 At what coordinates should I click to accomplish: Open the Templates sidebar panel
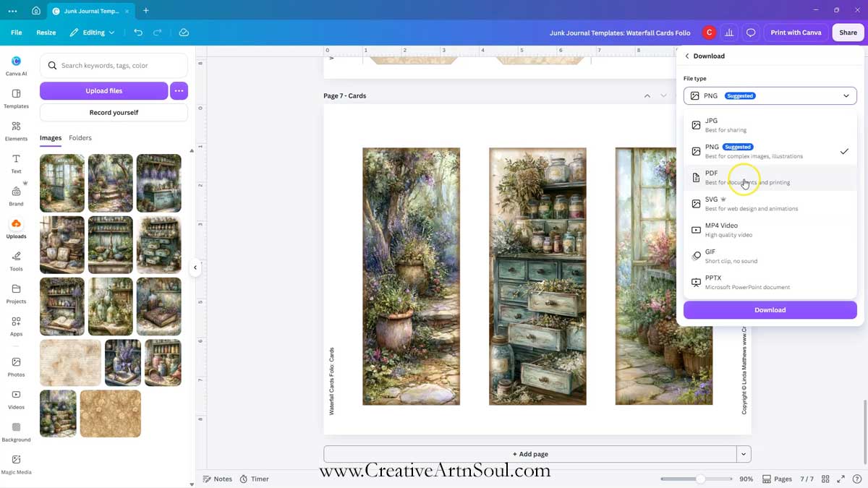(x=16, y=98)
